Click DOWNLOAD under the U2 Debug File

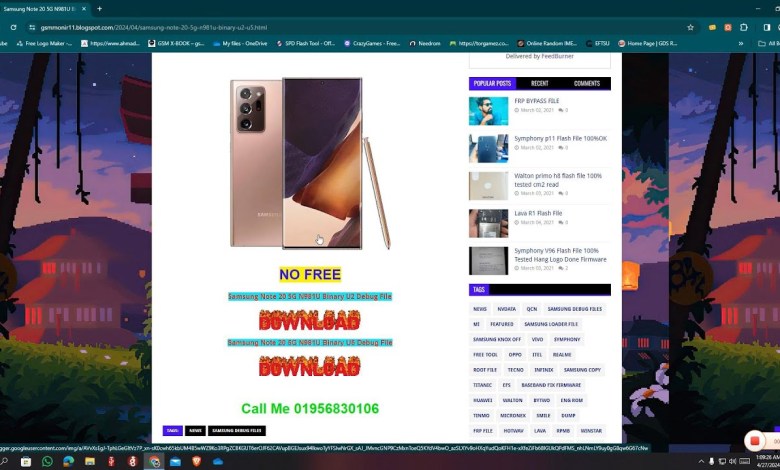(x=309, y=320)
